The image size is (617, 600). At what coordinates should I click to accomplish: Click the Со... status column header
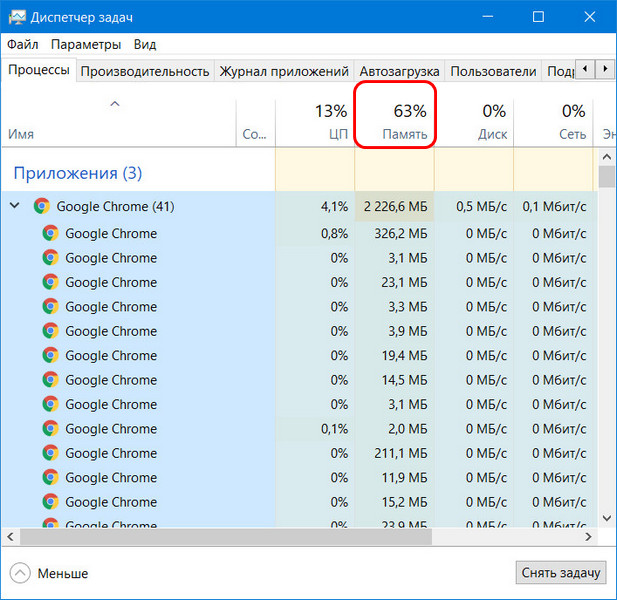point(255,122)
